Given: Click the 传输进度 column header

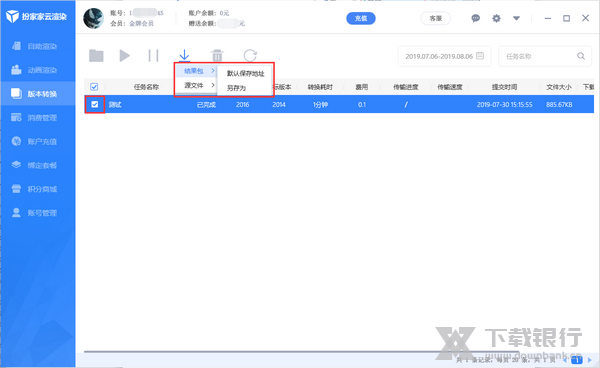Looking at the screenshot, I should pyautogui.click(x=406, y=87).
